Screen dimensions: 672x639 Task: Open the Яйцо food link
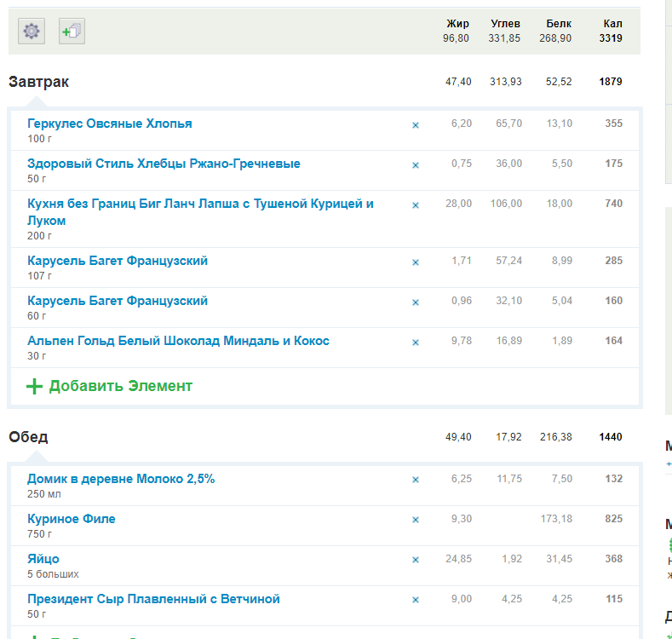43,559
